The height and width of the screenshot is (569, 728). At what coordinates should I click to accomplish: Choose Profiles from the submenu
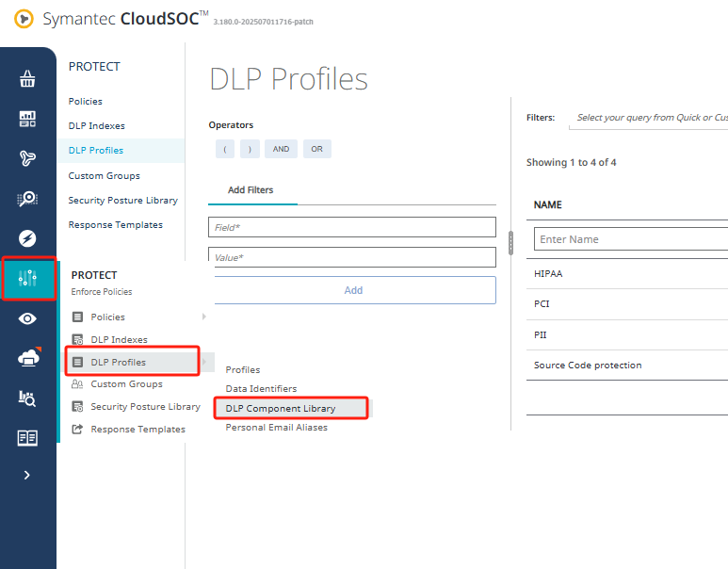(243, 369)
